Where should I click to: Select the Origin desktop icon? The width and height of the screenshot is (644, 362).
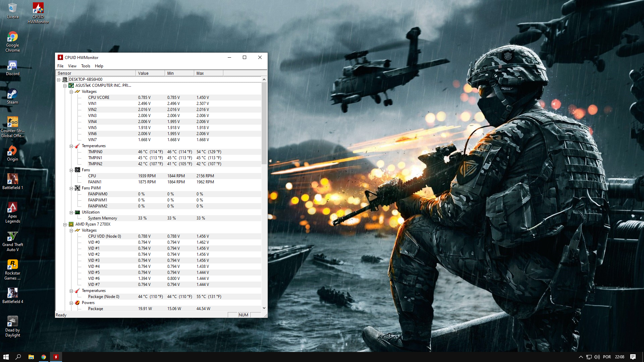(x=12, y=153)
